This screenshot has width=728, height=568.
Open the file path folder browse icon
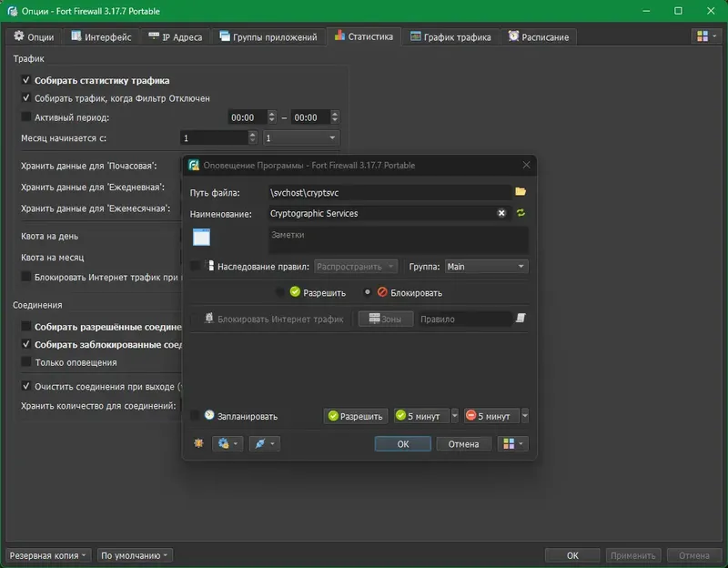click(x=521, y=192)
